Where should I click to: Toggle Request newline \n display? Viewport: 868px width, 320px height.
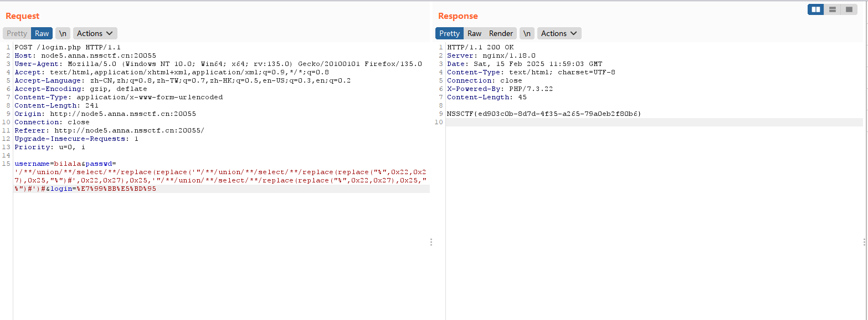click(x=63, y=33)
